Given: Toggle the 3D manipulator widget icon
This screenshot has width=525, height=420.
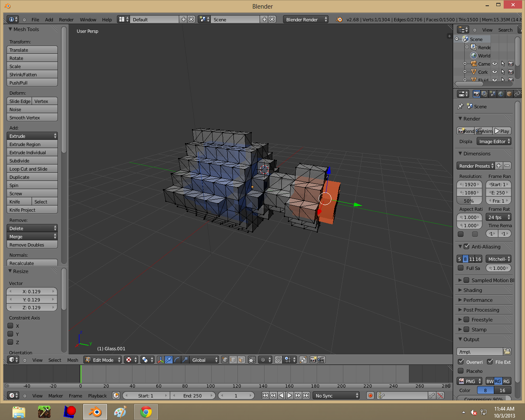Looking at the screenshot, I should (x=160, y=360).
